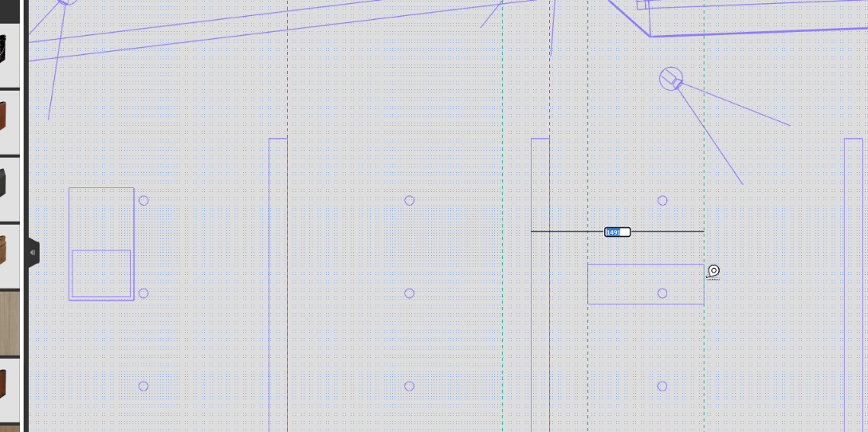Viewport: 868px width, 432px height.
Task: Select the nested double rectangle object at left
Action: (x=101, y=244)
